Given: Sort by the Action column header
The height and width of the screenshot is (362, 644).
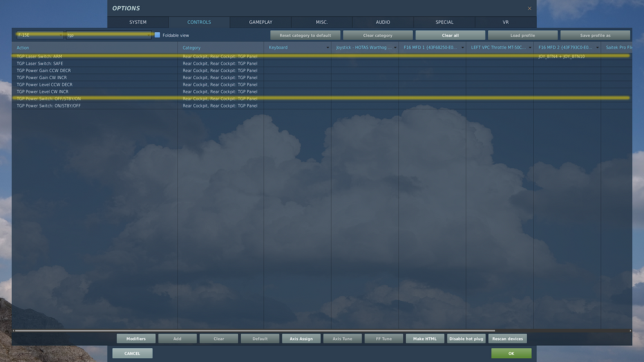Looking at the screenshot, I should (x=95, y=48).
